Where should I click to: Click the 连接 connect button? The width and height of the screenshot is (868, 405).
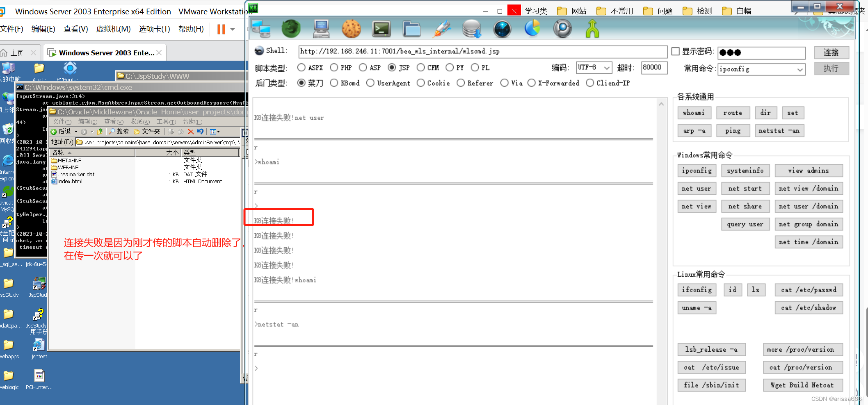pos(831,52)
